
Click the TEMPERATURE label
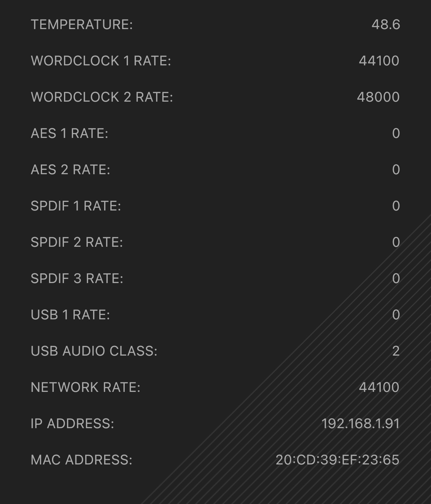tap(82, 25)
